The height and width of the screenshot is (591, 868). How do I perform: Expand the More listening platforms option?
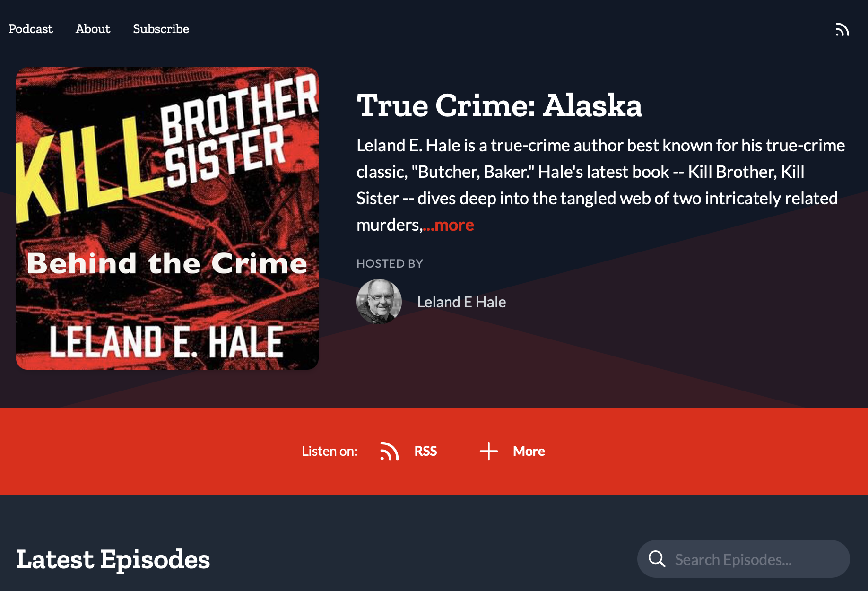tap(529, 451)
